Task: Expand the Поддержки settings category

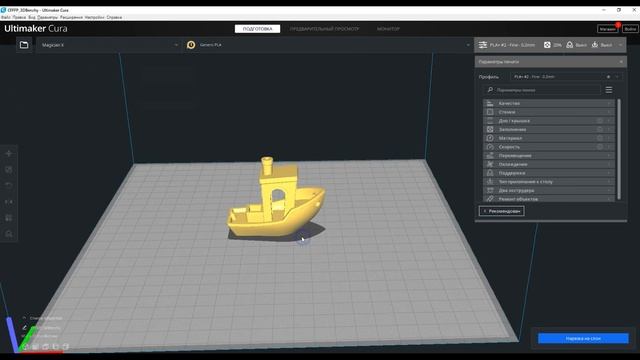Action: pyautogui.click(x=549, y=173)
